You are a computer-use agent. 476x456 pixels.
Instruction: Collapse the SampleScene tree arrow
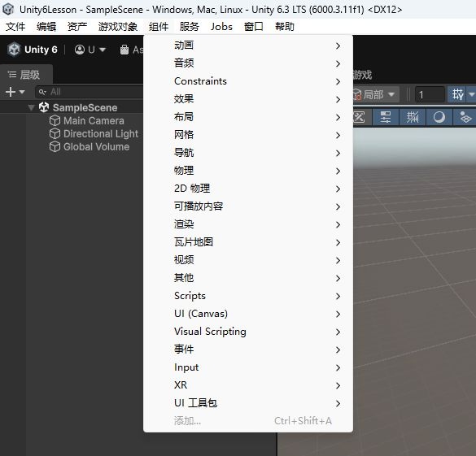click(31, 107)
